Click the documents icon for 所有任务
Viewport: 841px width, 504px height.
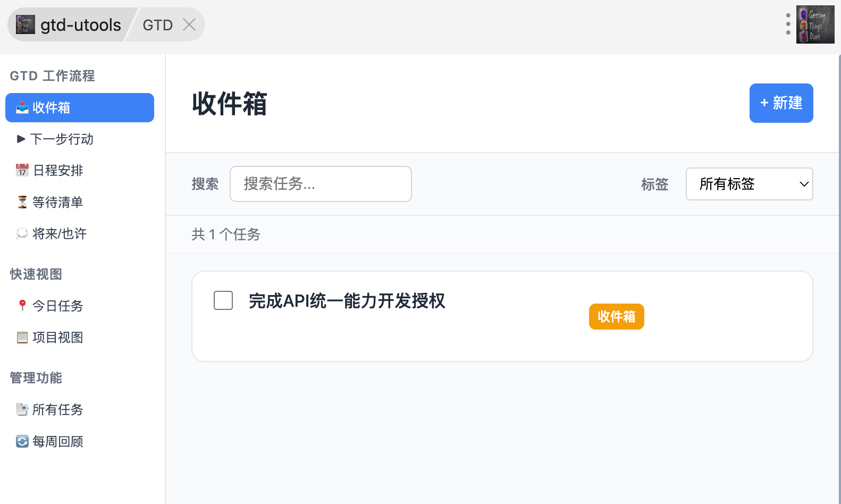pyautogui.click(x=22, y=409)
